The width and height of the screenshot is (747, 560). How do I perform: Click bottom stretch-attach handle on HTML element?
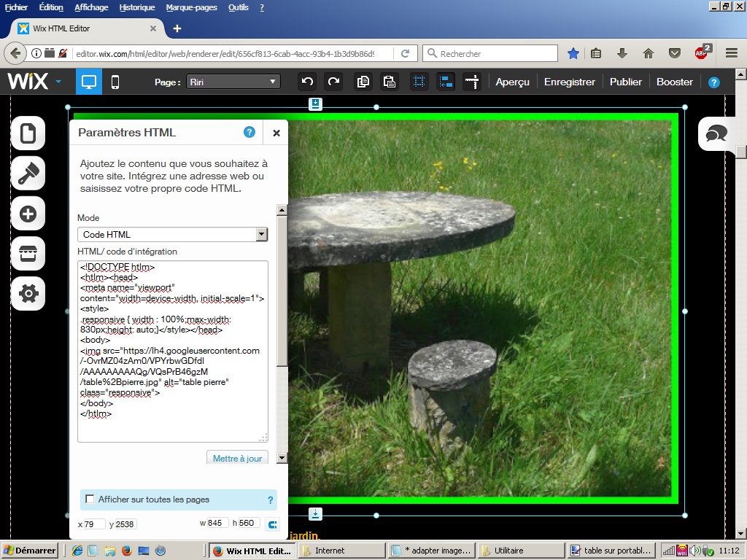(x=315, y=514)
